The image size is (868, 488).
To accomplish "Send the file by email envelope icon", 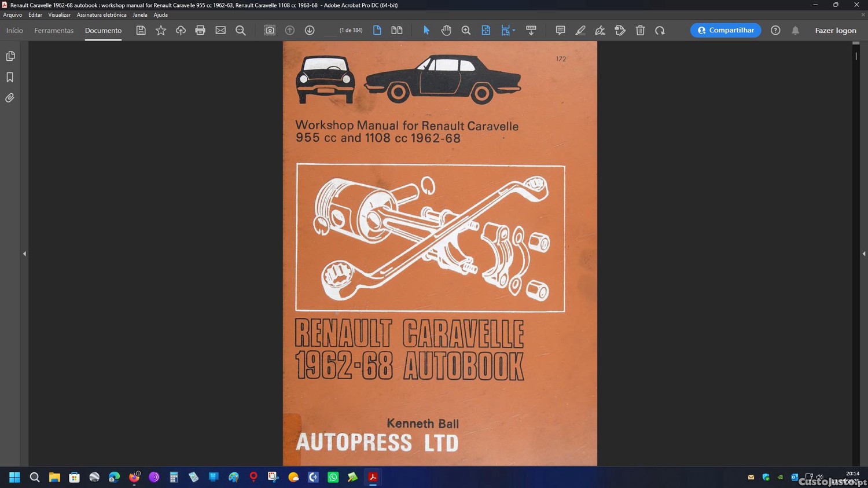I will click(220, 30).
